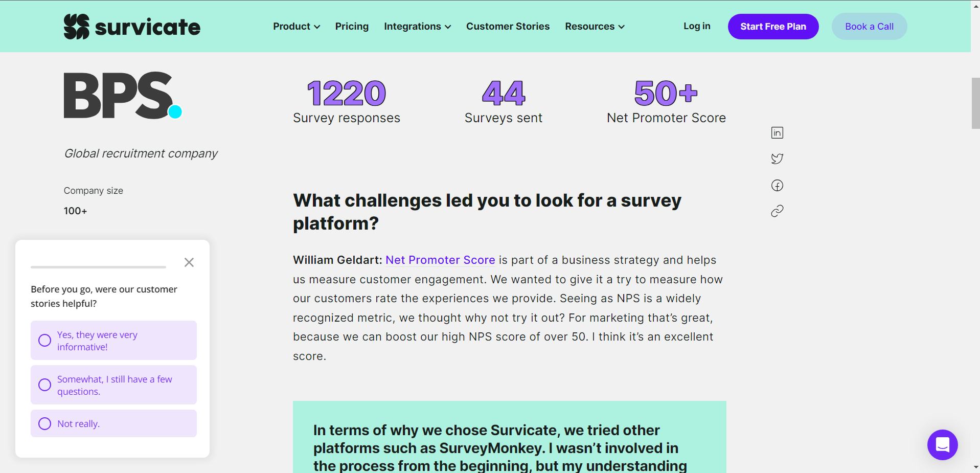Click the survey progress bar
The height and width of the screenshot is (473, 980).
click(x=98, y=267)
